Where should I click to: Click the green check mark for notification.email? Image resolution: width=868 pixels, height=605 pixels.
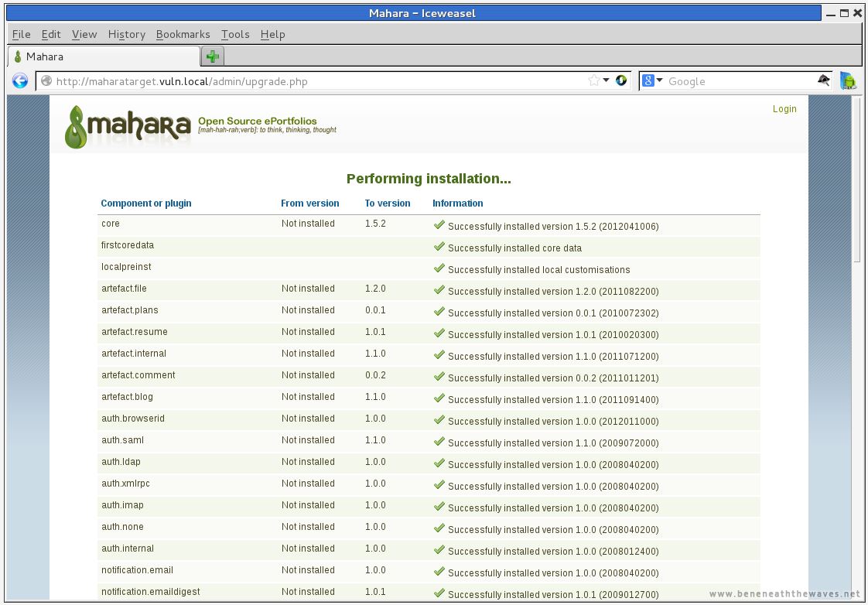(x=439, y=571)
